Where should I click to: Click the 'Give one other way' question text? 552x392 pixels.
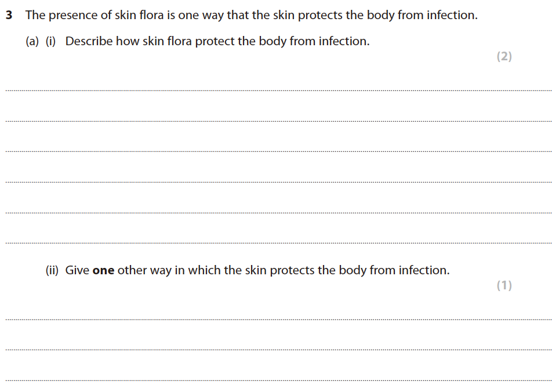[257, 270]
